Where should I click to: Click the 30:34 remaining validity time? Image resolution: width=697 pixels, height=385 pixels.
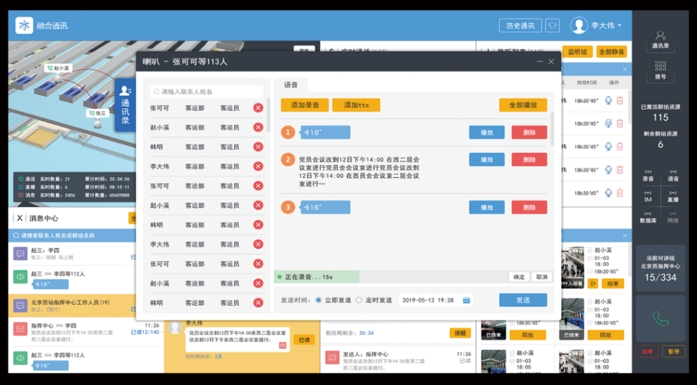point(366,333)
